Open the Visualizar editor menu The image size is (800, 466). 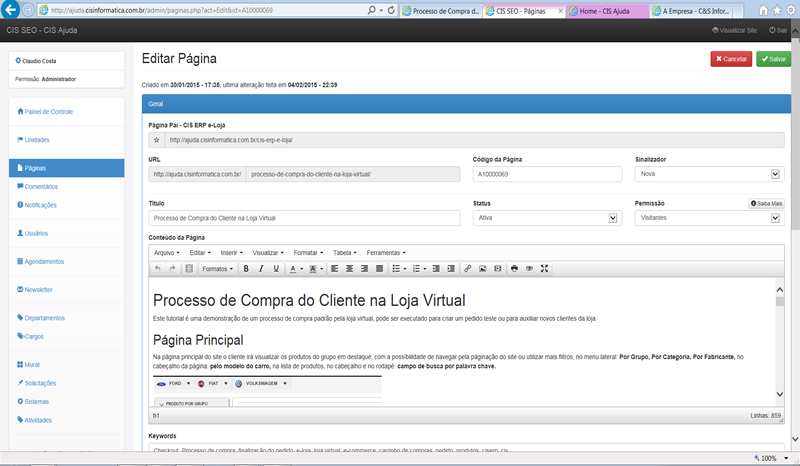coord(268,253)
